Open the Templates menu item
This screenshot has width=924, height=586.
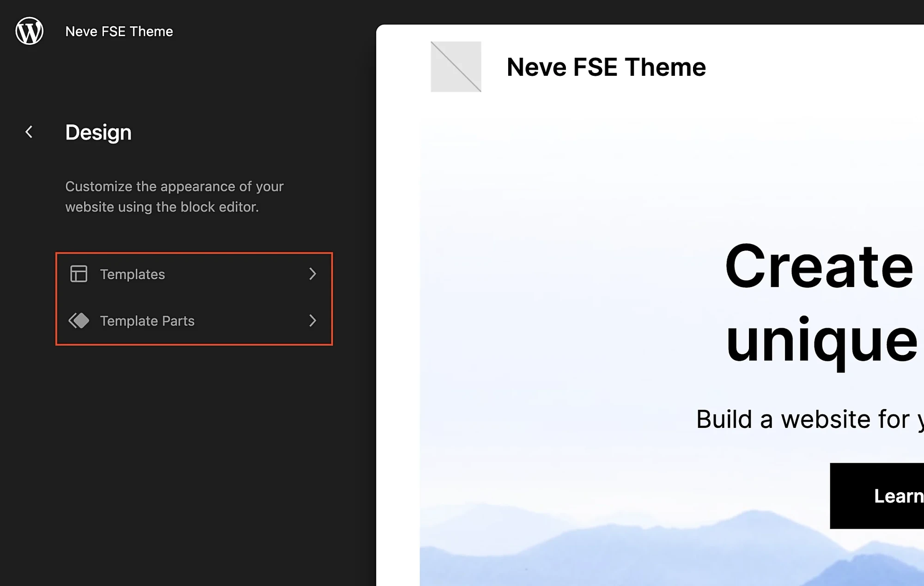(x=194, y=274)
